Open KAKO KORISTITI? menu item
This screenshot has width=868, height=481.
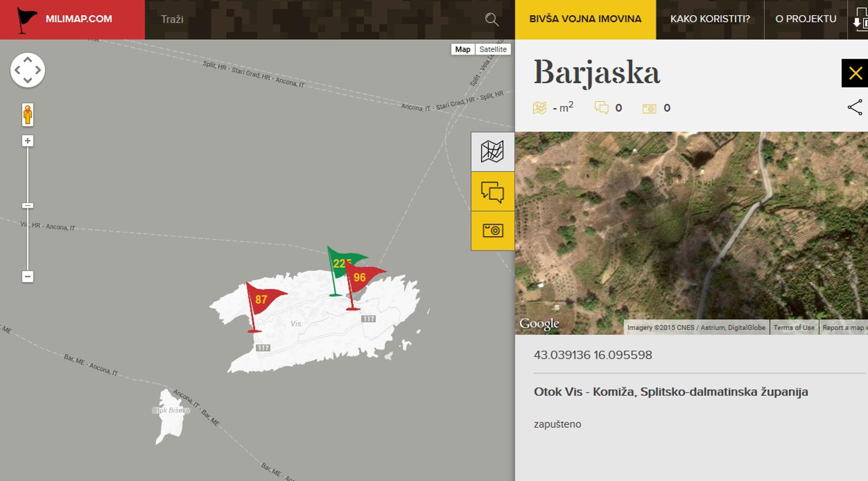point(710,19)
